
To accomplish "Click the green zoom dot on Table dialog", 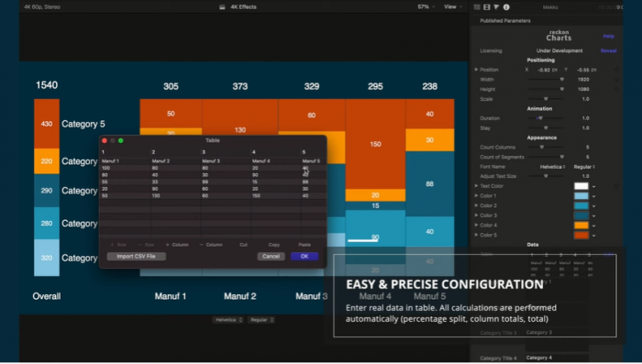I will (x=121, y=141).
